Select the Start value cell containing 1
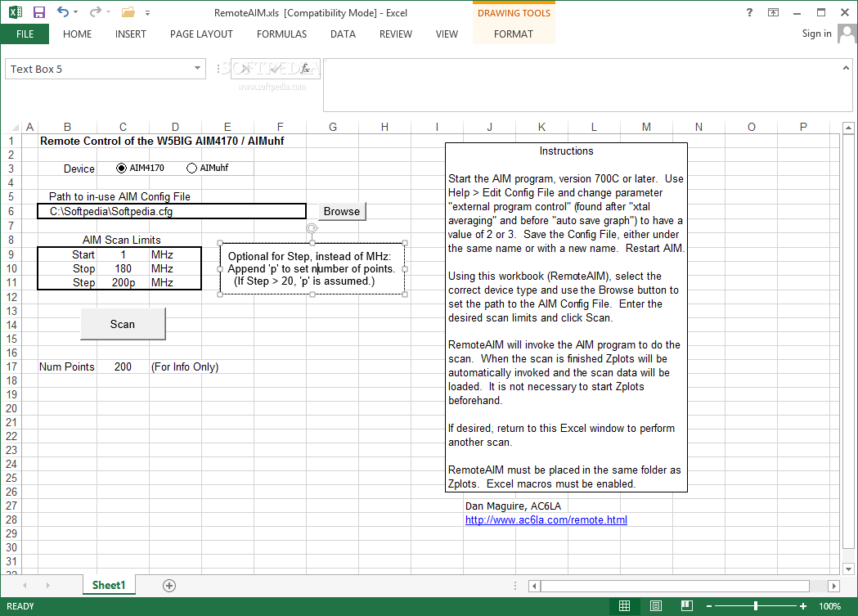 (124, 254)
